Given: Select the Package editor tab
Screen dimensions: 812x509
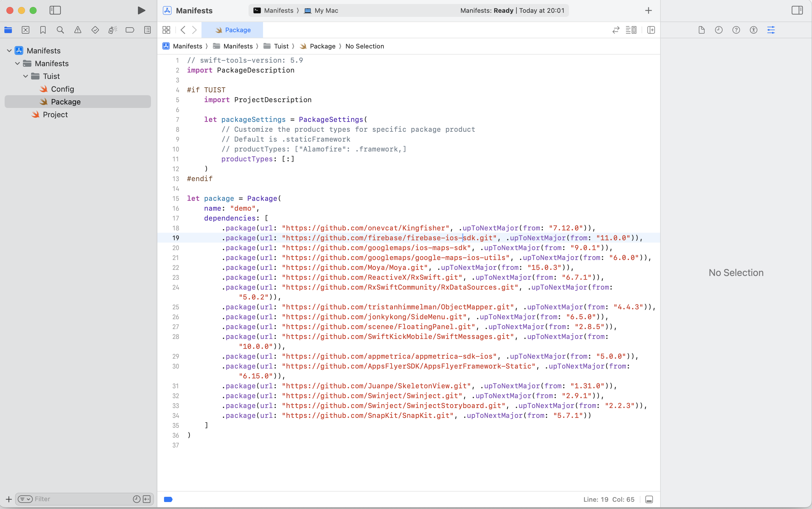Looking at the screenshot, I should coord(232,30).
